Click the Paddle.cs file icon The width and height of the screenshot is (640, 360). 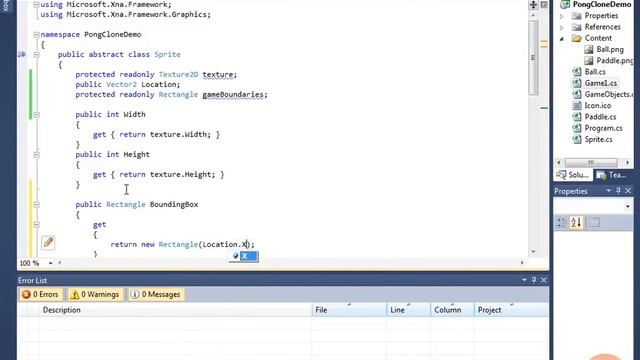(x=576, y=117)
